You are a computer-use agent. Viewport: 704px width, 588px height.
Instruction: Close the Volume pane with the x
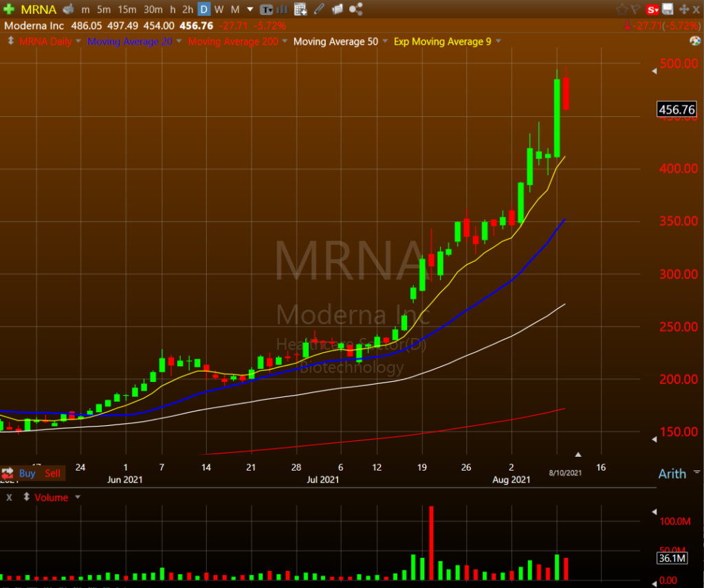(9, 497)
